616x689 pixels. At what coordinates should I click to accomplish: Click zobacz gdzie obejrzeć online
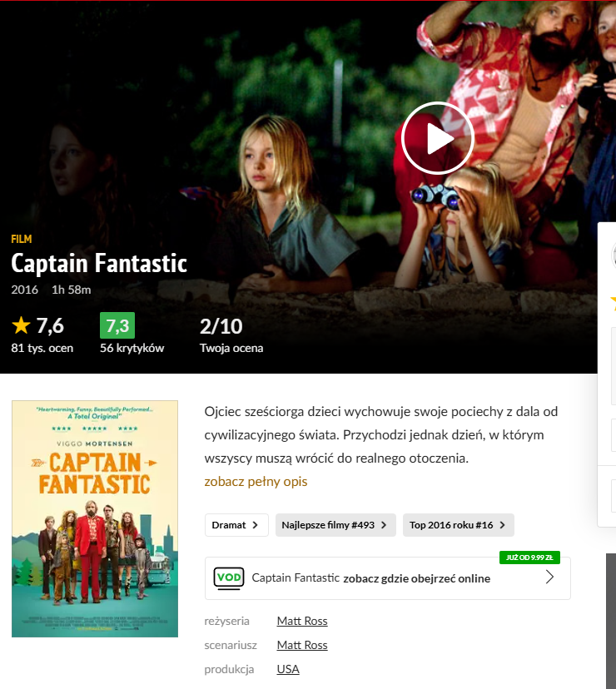416,578
